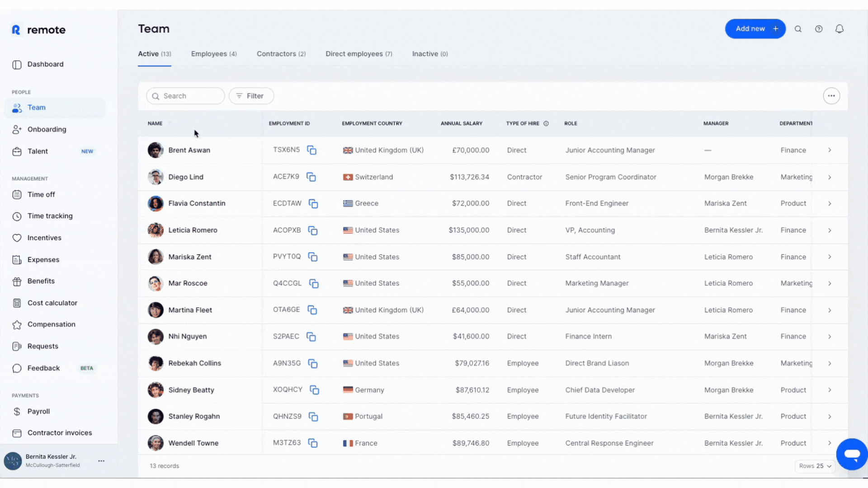The width and height of the screenshot is (868, 488).
Task: Copy employment ID M3TZ63
Action: [313, 443]
